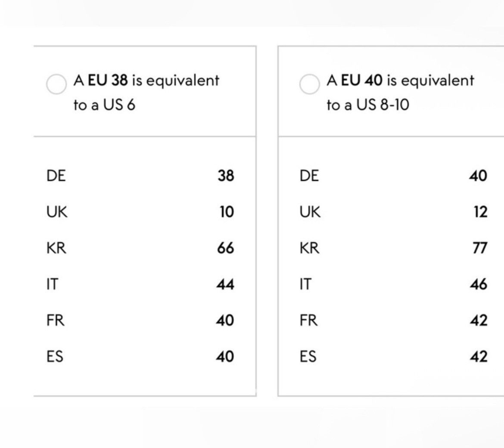Screen dimensions: 504x448
Task: Select the EU 40 radio button
Action: click(310, 84)
